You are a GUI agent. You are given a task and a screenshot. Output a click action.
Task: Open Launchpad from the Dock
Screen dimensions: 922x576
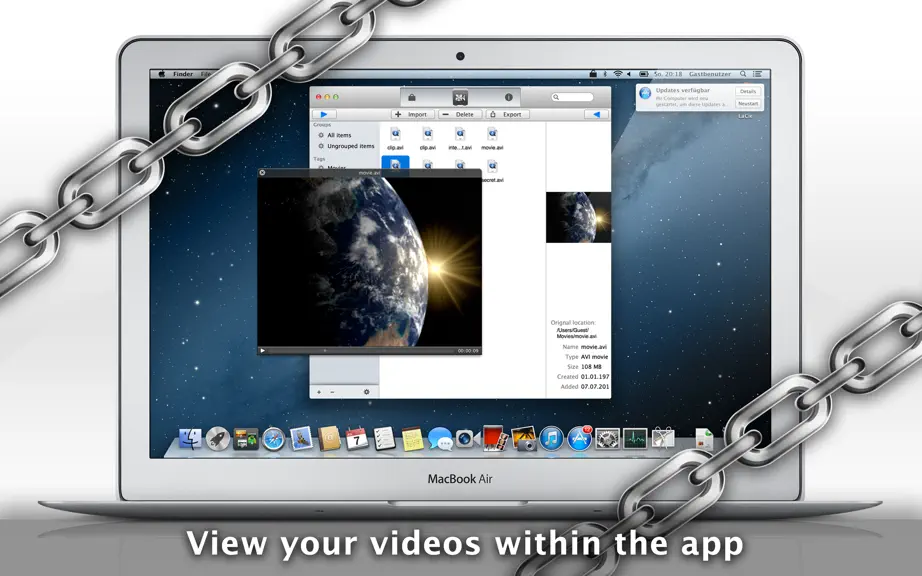click(x=218, y=438)
